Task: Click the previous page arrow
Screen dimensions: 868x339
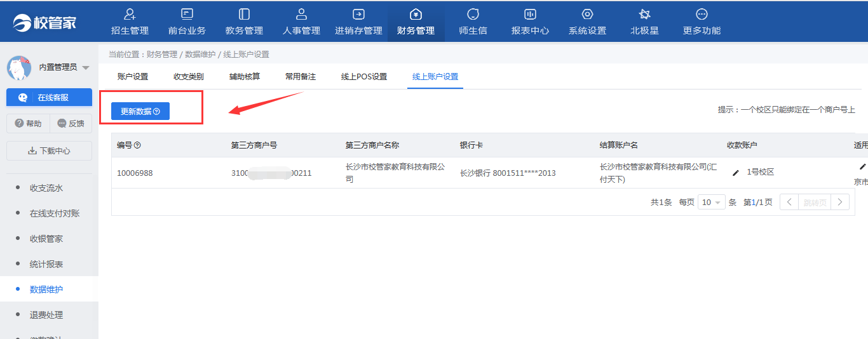Action: tap(789, 203)
